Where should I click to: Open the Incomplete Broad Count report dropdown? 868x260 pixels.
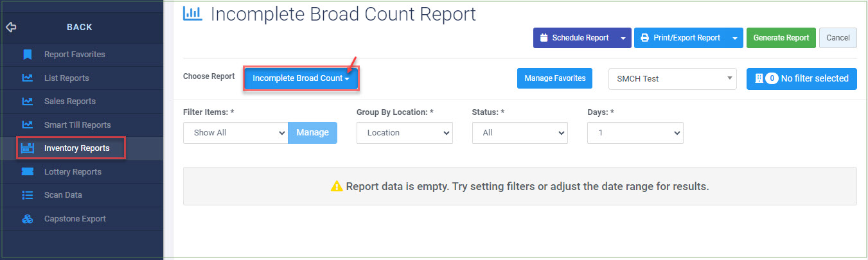301,78
